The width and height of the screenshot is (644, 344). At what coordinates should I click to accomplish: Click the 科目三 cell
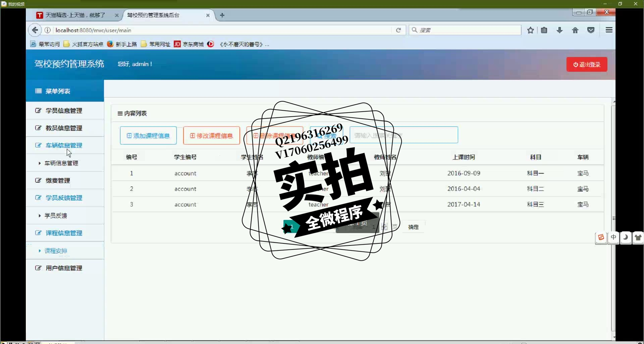[535, 204]
